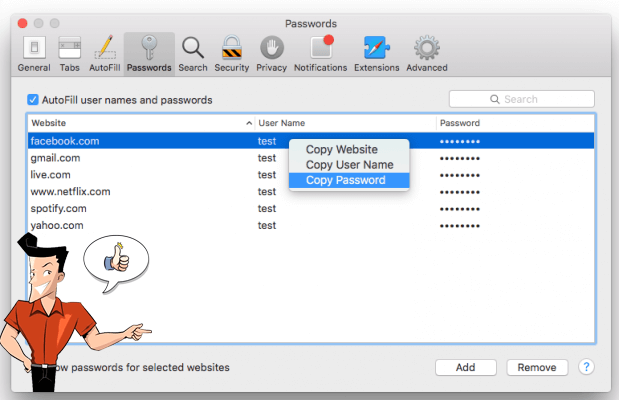This screenshot has height=400, width=619.
Task: Select the www.netflix.com row
Action: [x=311, y=192]
